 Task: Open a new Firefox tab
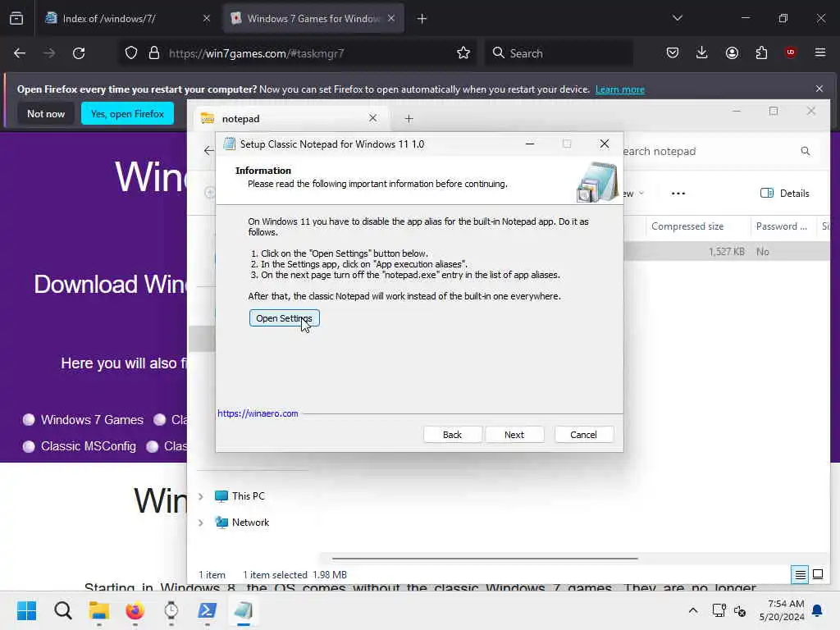(422, 19)
